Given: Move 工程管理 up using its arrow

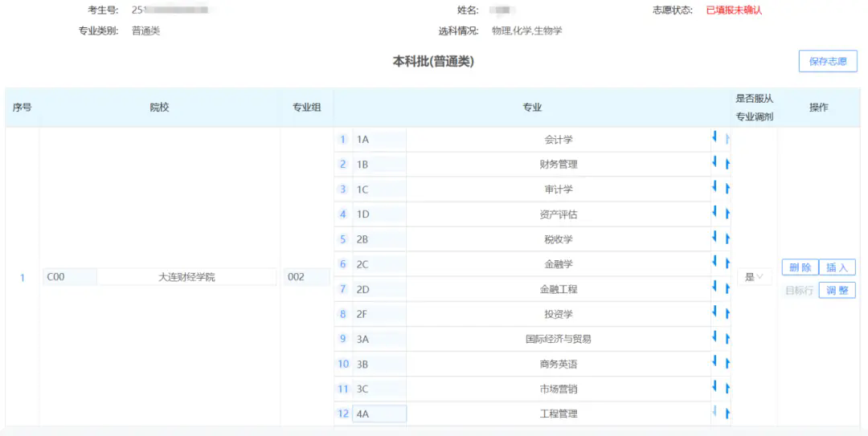Looking at the screenshot, I should (x=727, y=414).
